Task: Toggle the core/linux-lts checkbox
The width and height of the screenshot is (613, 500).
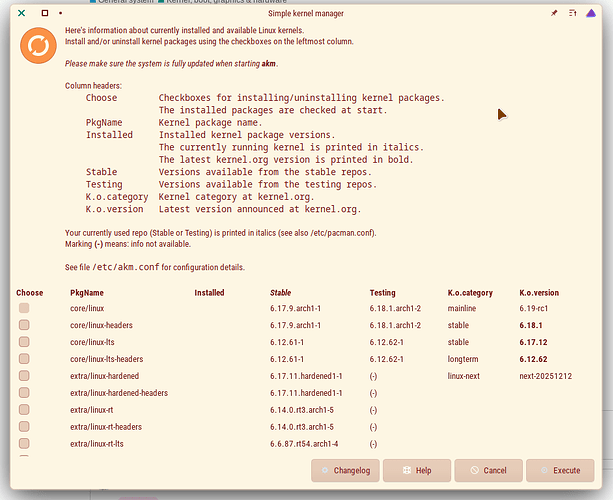Action: pyautogui.click(x=24, y=342)
